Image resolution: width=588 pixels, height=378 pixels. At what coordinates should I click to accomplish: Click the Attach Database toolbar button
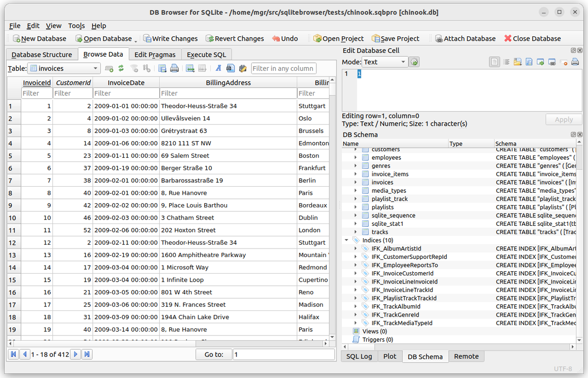(465, 39)
